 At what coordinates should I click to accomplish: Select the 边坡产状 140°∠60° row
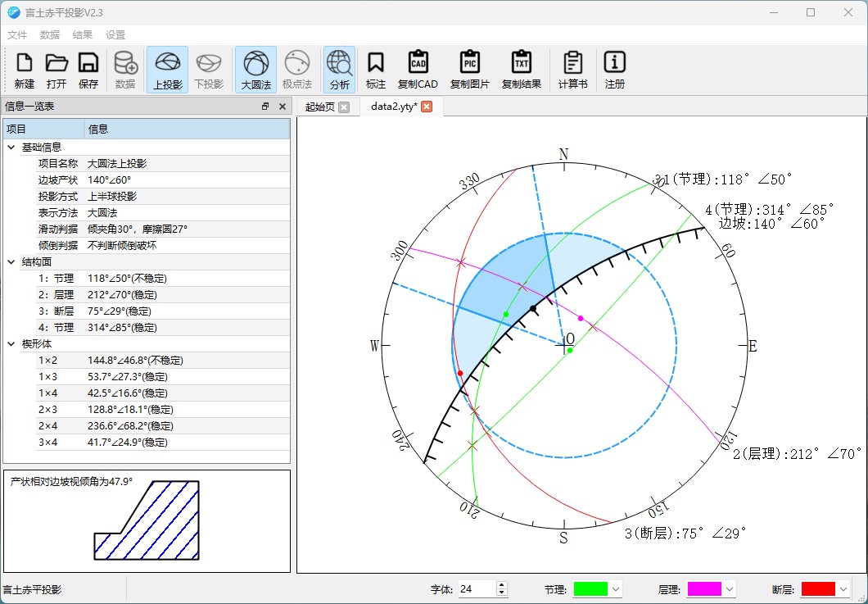click(x=163, y=180)
